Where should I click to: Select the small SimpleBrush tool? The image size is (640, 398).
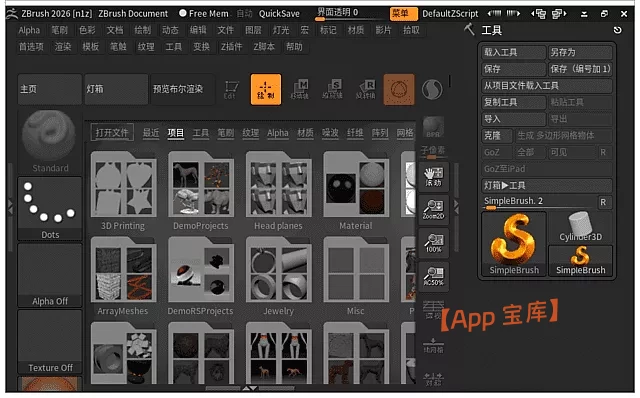click(x=580, y=261)
